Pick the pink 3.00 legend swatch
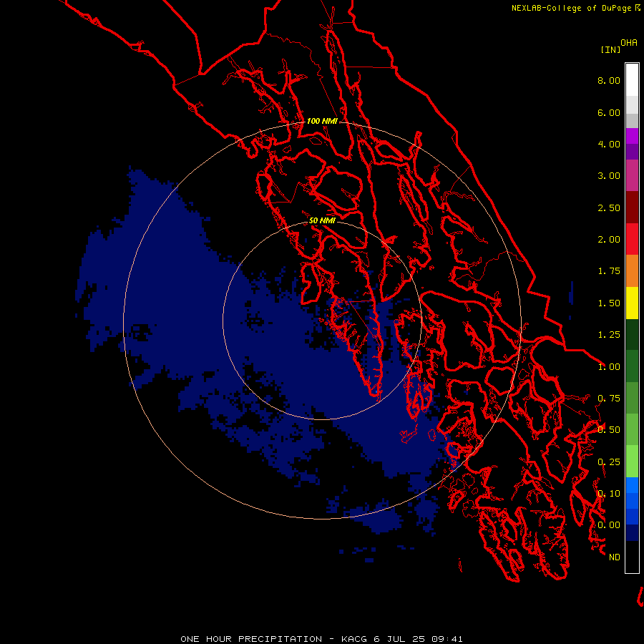The height and width of the screenshot is (644, 644). pyautogui.click(x=632, y=175)
